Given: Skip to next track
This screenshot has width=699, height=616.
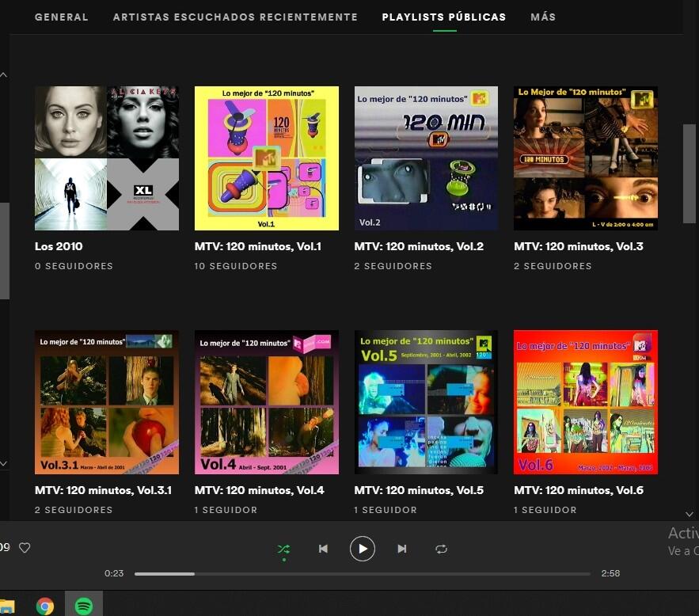Looking at the screenshot, I should (x=401, y=549).
